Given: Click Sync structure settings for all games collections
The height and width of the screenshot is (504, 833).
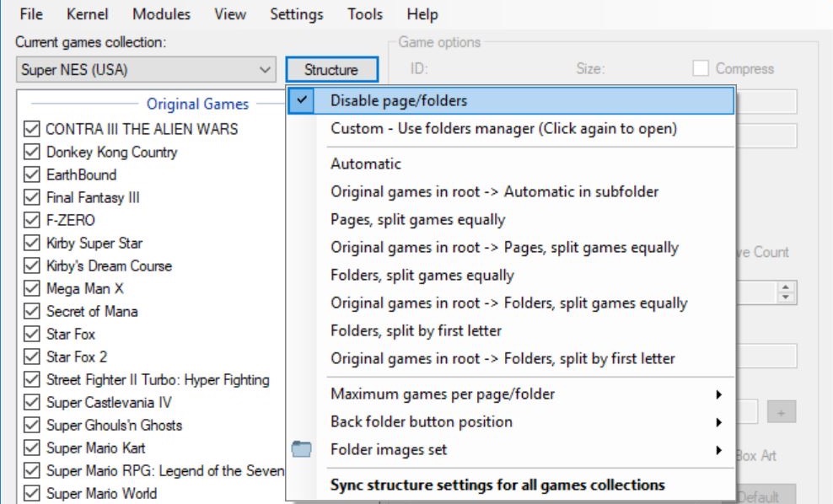Looking at the screenshot, I should pos(511,485).
